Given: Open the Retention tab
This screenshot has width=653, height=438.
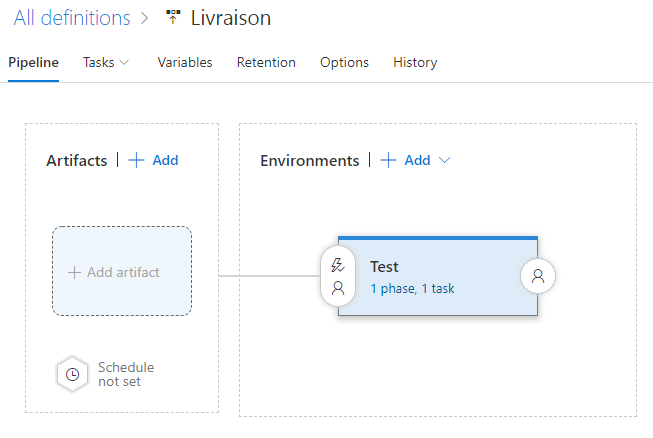Looking at the screenshot, I should tap(266, 62).
